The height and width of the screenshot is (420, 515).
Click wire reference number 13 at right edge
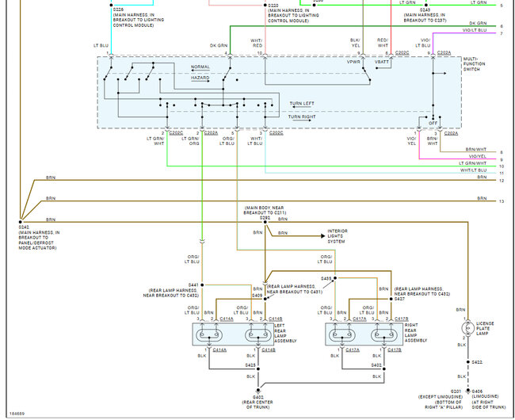502,201
